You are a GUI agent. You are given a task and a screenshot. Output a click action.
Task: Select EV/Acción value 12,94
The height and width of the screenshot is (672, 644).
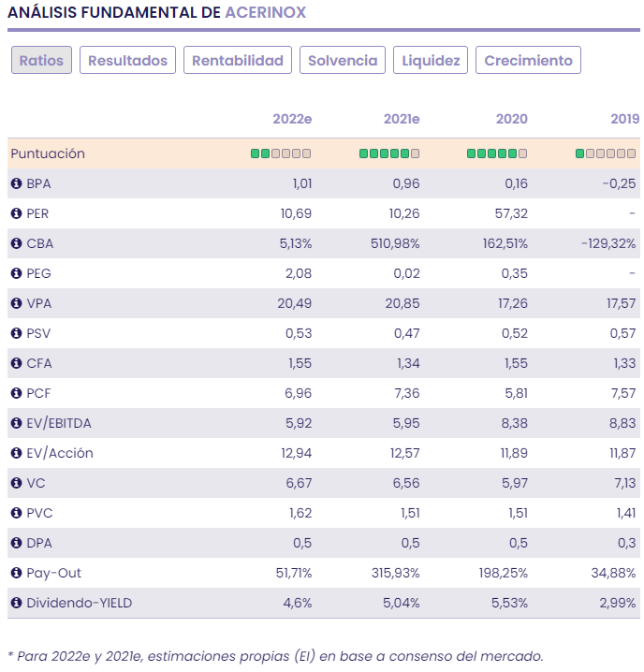pos(297,453)
